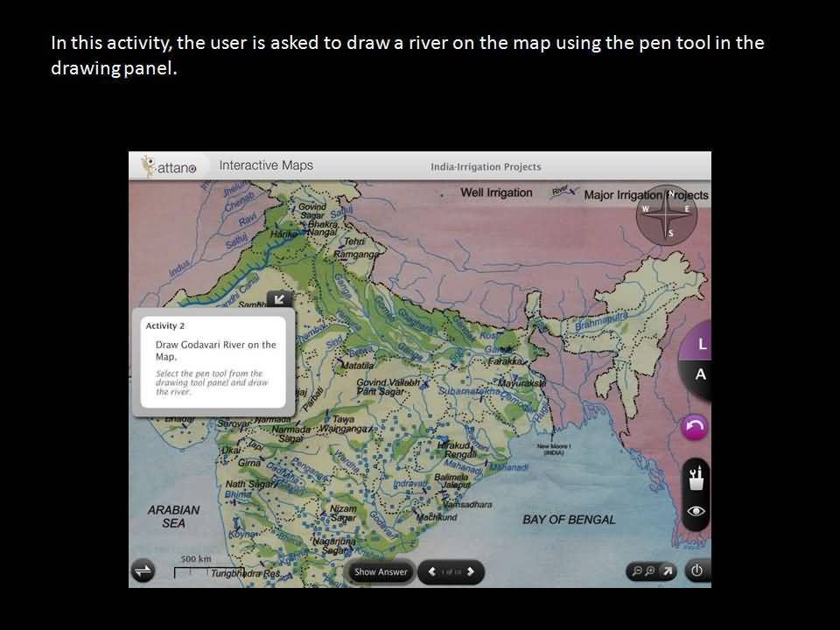Open the drawing tools panel
The height and width of the screenshot is (630, 840).
[696, 479]
